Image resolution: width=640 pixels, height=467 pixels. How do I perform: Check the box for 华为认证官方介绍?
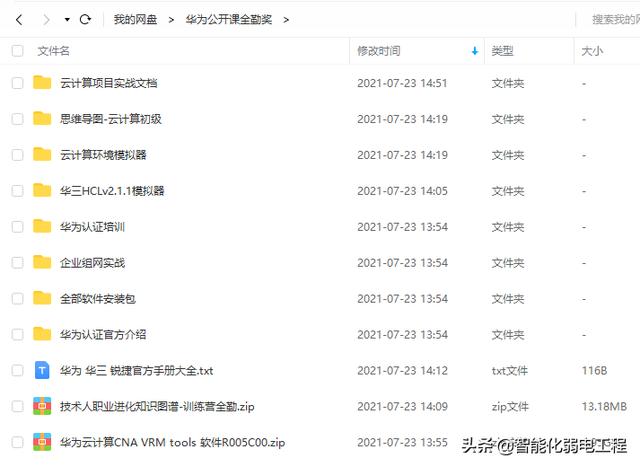tap(18, 335)
